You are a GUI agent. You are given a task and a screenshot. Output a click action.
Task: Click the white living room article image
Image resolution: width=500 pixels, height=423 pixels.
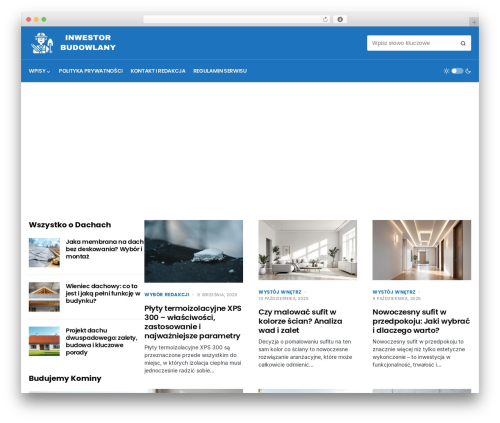click(x=308, y=250)
